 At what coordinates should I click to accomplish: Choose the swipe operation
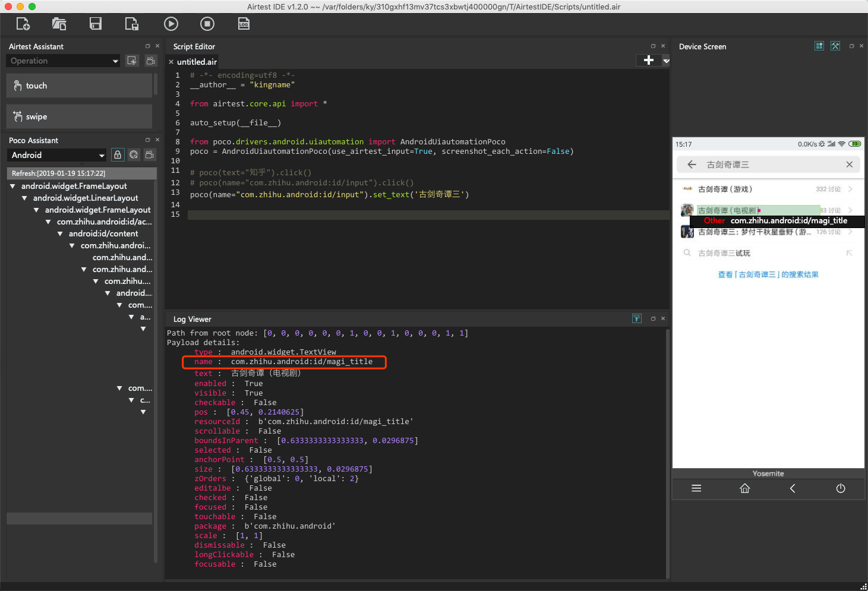click(x=79, y=116)
